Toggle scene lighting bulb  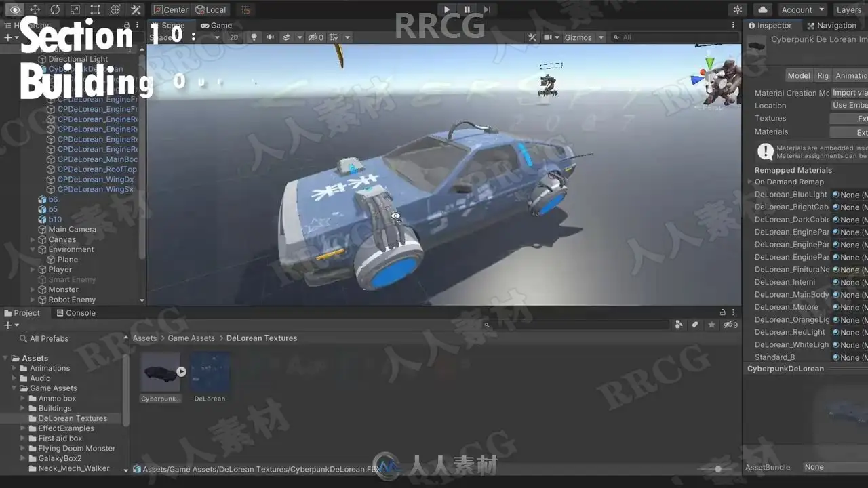(254, 37)
